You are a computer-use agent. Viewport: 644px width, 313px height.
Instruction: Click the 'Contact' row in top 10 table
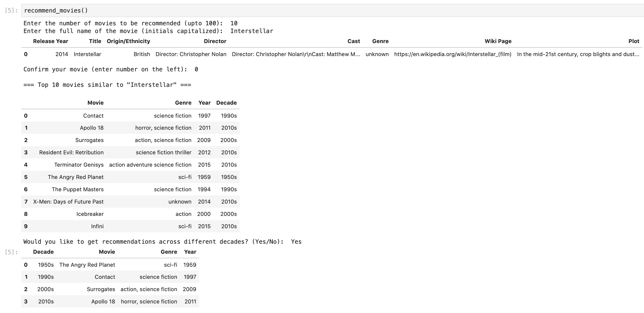(x=130, y=116)
